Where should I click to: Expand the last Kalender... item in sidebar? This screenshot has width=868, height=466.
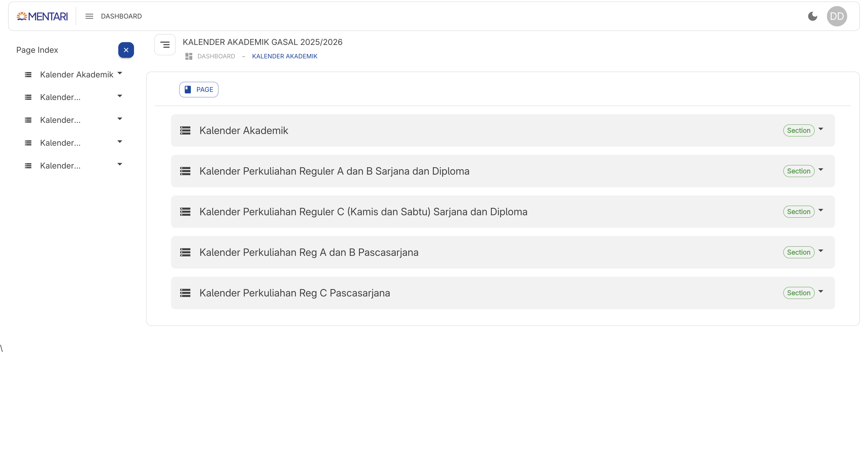[x=120, y=164]
